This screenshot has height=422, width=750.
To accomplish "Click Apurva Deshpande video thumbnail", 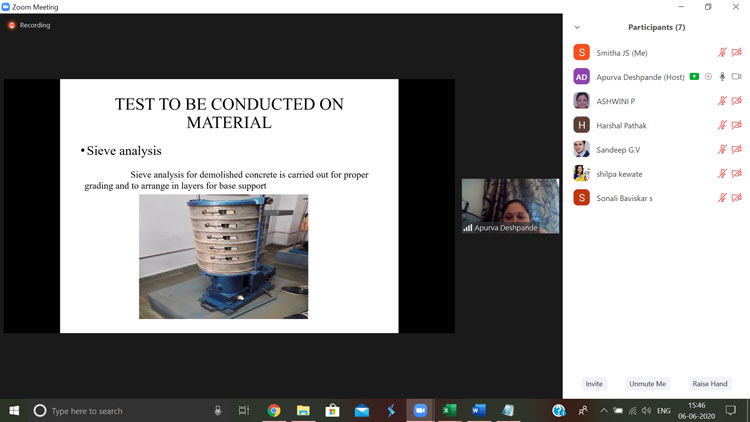I will click(510, 206).
